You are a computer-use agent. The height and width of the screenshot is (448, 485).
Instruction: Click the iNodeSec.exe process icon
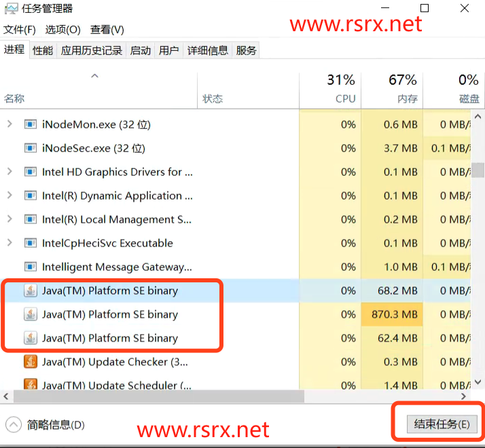click(x=31, y=148)
